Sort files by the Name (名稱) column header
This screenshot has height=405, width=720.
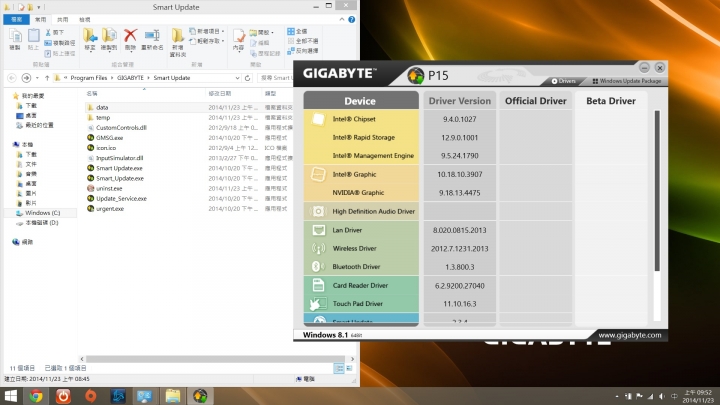92,93
